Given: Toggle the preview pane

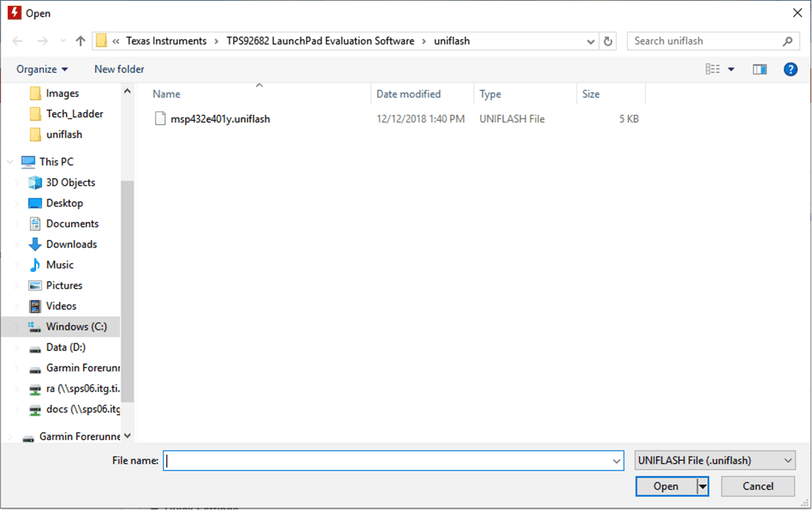Looking at the screenshot, I should click(759, 69).
